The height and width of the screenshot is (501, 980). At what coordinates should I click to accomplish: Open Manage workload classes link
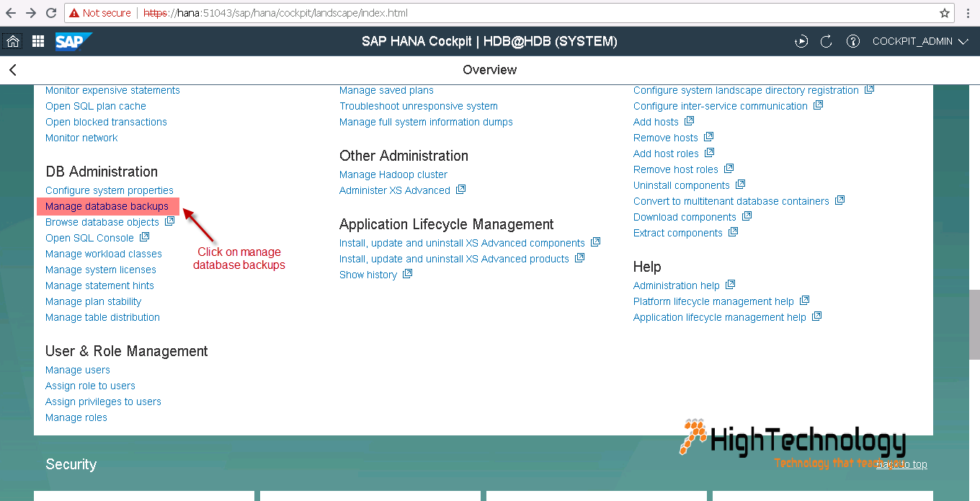pyautogui.click(x=104, y=254)
